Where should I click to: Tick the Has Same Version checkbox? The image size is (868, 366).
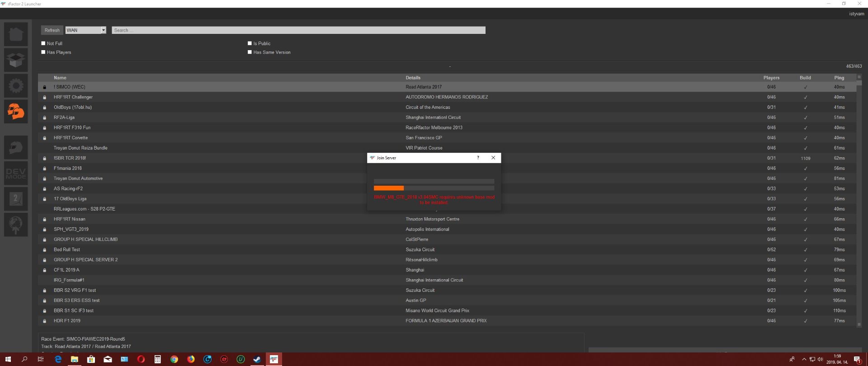[250, 52]
